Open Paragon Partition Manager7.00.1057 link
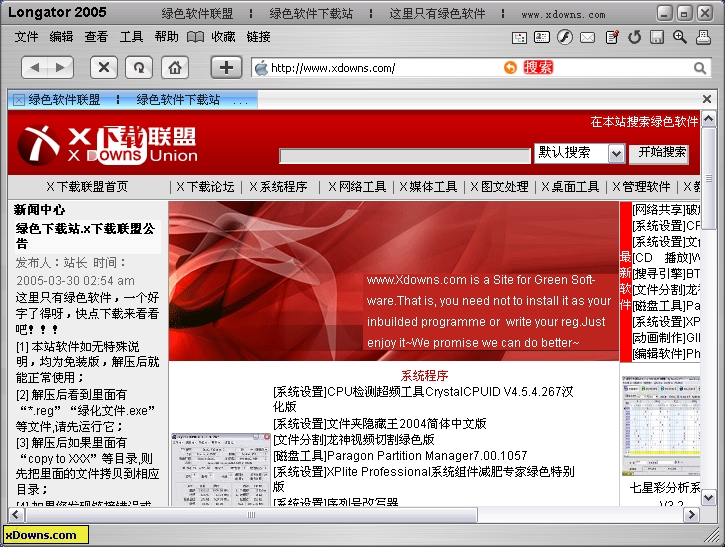Screen dimensions: 725x547 point(400,456)
